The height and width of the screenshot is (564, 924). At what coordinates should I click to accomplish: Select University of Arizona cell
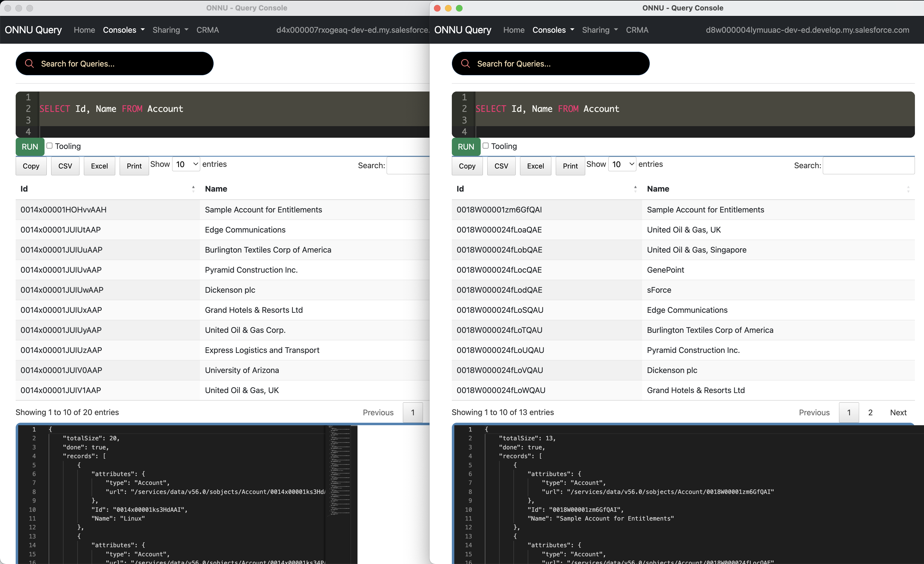tap(315, 370)
